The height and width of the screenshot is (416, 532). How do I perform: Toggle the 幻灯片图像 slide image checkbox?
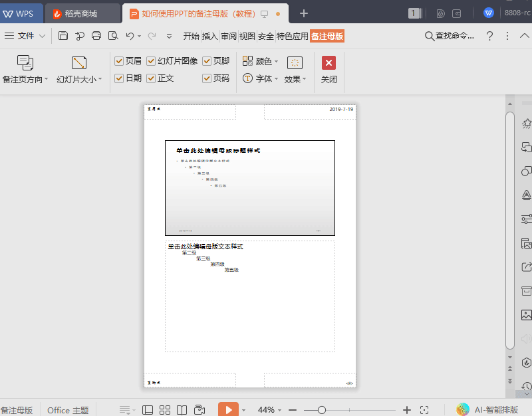(151, 61)
